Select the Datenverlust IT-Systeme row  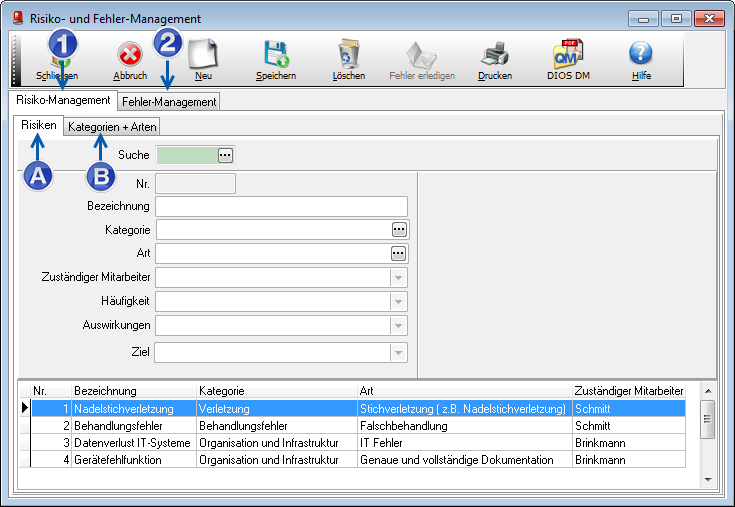(358, 443)
